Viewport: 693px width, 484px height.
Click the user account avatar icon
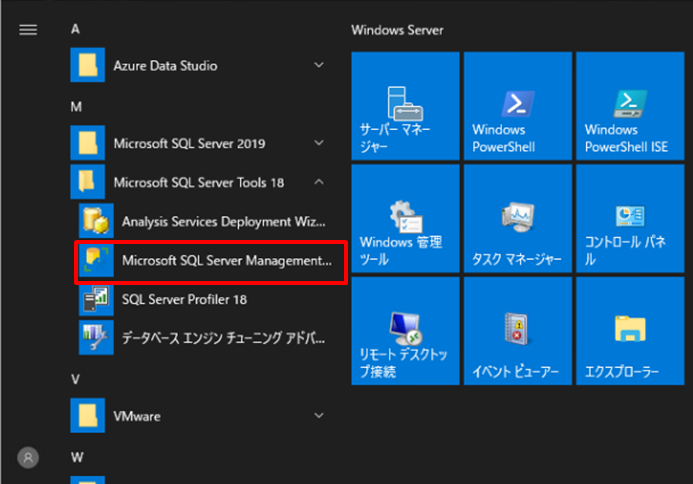click(28, 457)
